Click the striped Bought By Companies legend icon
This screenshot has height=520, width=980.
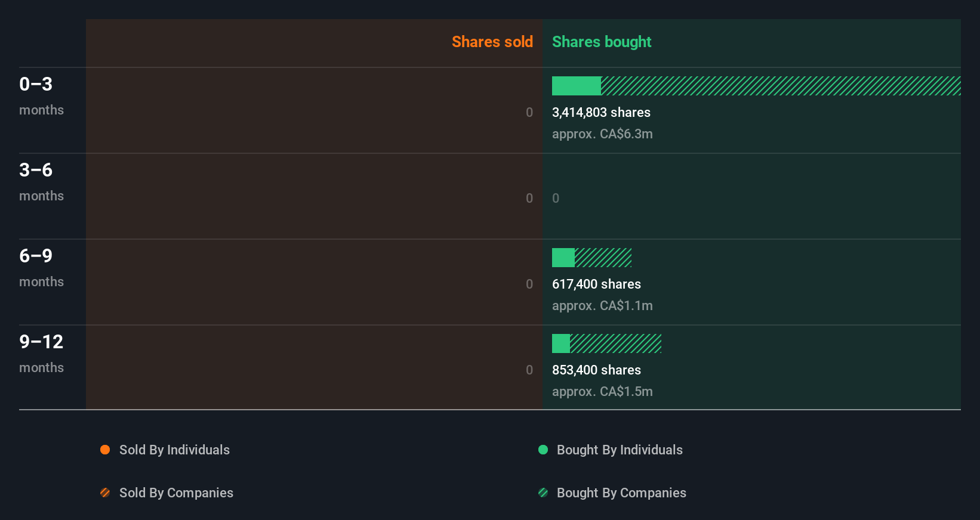click(543, 493)
